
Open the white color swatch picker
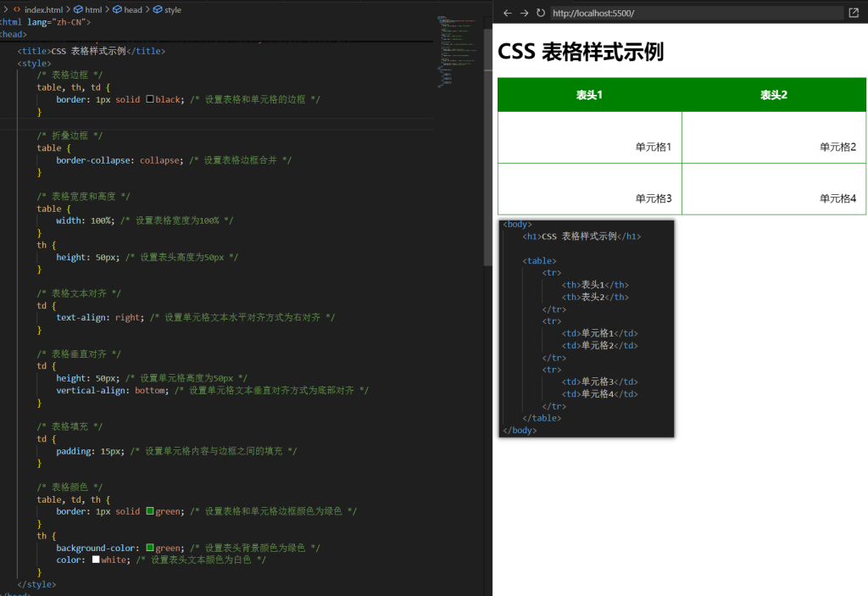[96, 560]
